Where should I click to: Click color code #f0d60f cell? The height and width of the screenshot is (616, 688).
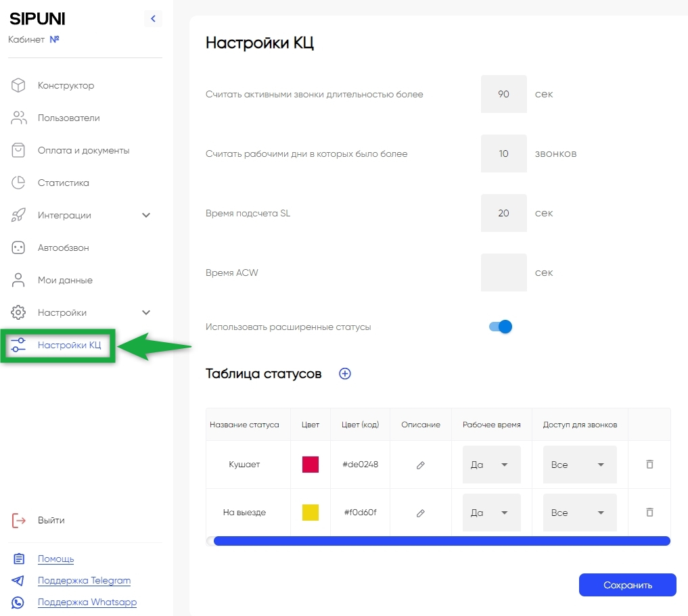360,512
